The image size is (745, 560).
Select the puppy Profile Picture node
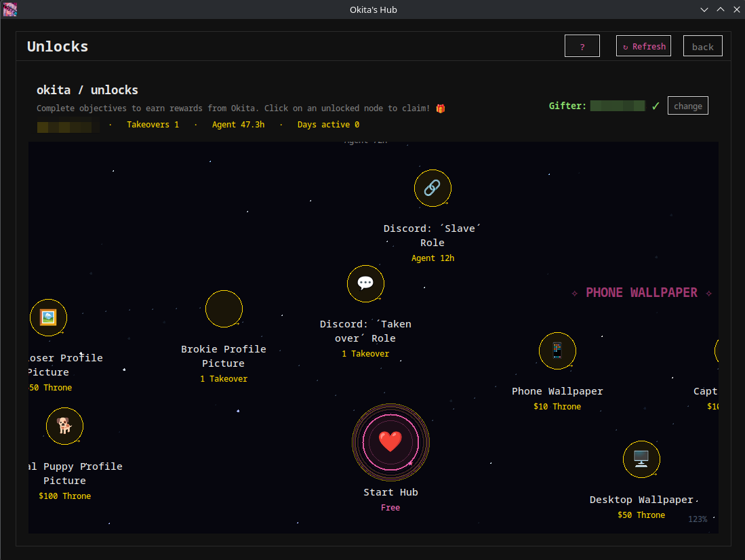[64, 426]
